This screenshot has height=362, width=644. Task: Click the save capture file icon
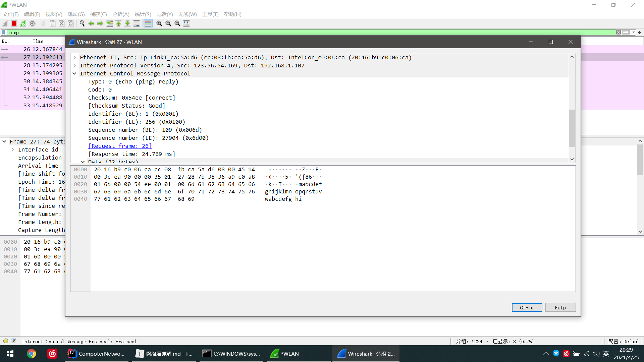tap(53, 23)
